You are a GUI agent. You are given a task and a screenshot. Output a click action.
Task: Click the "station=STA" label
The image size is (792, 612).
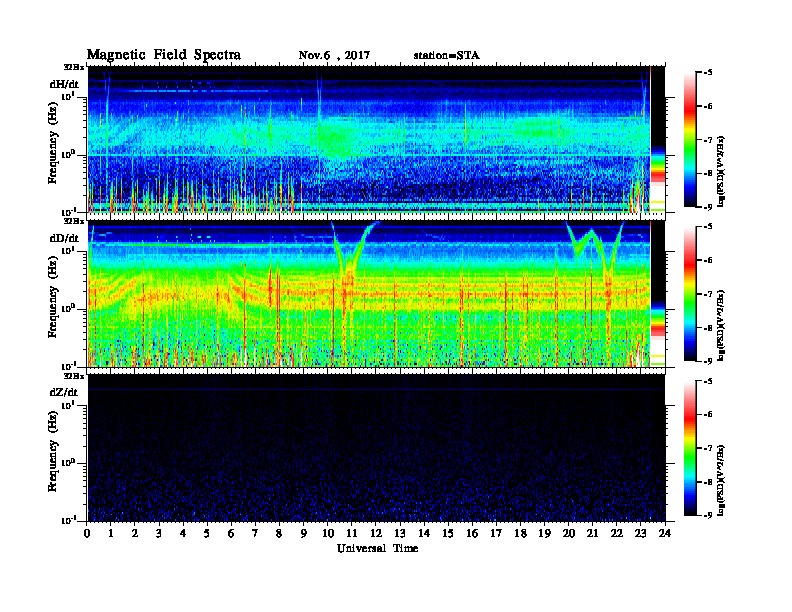(446, 56)
